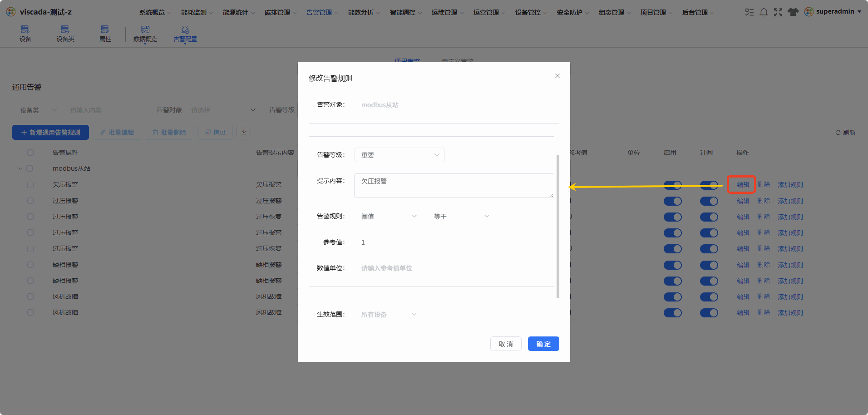Click the 确定 confirm button
The height and width of the screenshot is (415, 868).
click(x=543, y=344)
